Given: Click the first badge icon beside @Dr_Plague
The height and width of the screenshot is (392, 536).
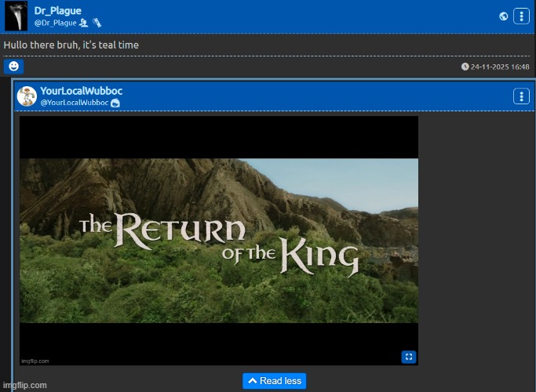Looking at the screenshot, I should tap(84, 23).
